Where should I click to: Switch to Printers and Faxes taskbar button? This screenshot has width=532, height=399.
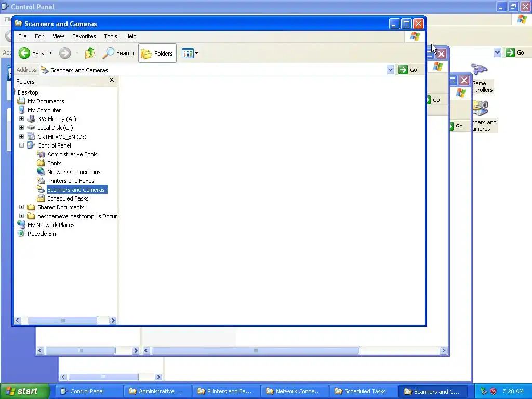[x=225, y=391]
